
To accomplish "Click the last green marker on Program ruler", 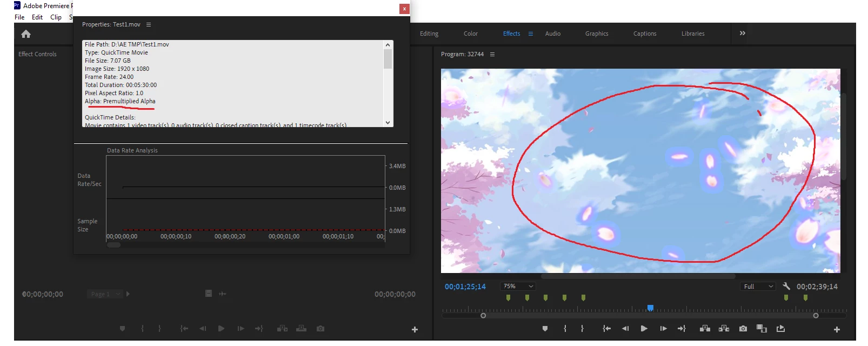I will coord(805,298).
